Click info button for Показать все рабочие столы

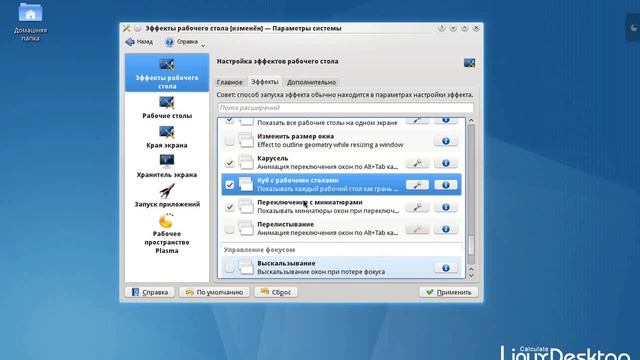446,120
